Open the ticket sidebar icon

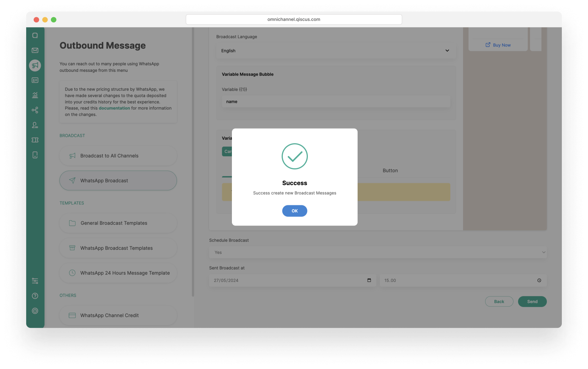pos(35,140)
